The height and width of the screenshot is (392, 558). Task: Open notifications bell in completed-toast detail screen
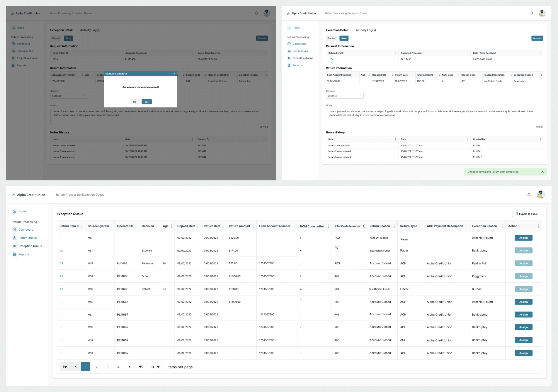point(532,13)
